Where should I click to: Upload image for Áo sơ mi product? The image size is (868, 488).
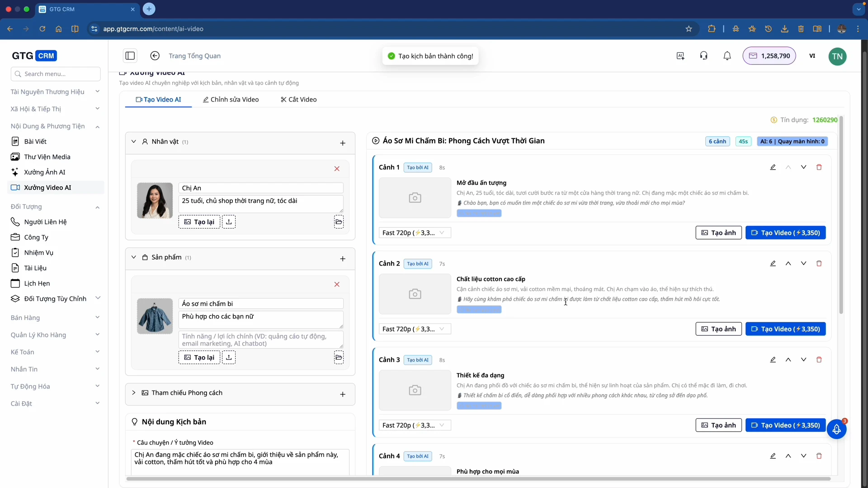229,357
